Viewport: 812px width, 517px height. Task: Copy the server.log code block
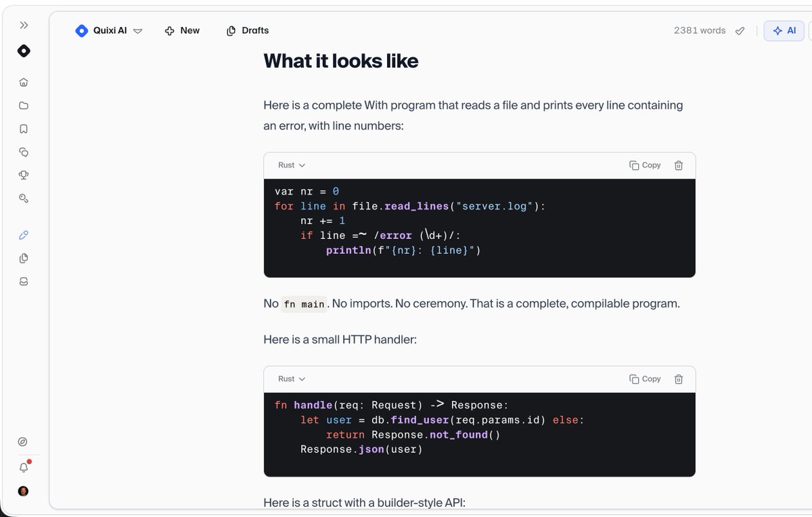644,165
